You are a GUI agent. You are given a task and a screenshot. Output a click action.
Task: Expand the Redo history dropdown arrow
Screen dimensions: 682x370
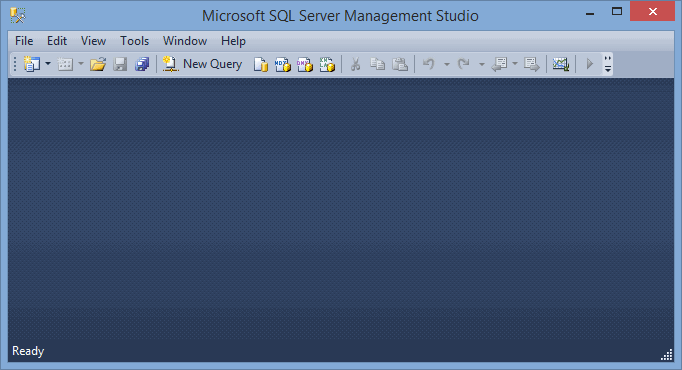point(482,64)
